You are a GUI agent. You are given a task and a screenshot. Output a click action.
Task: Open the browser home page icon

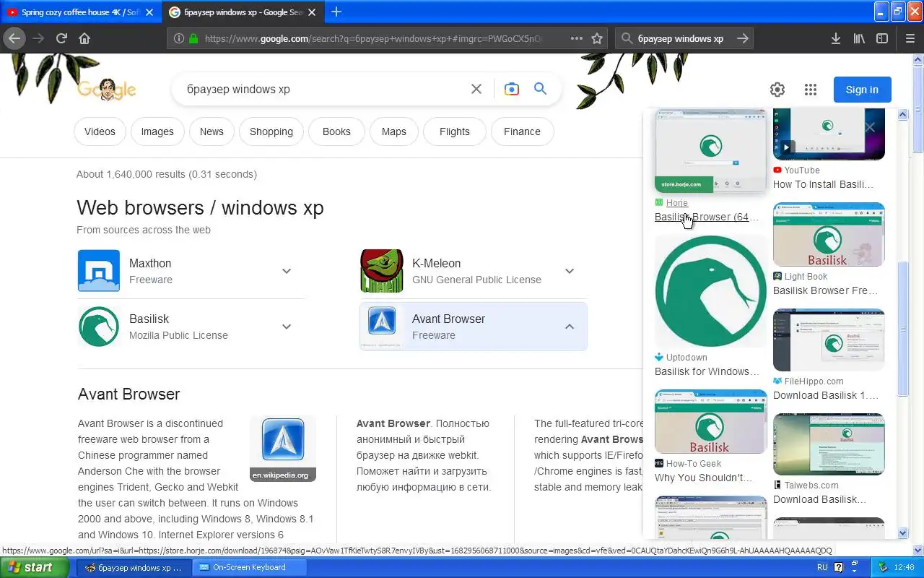(84, 38)
